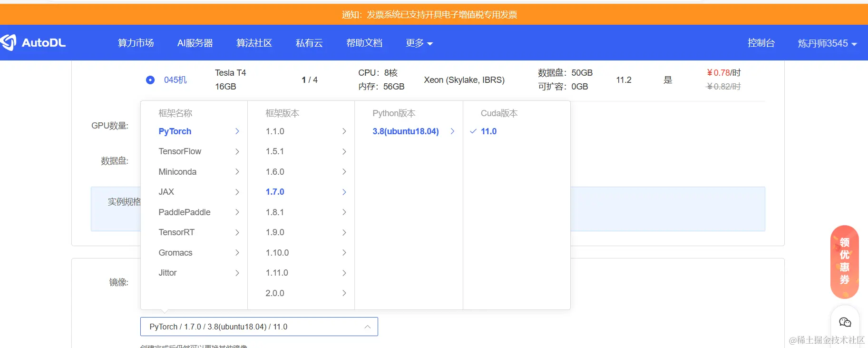Image resolution: width=868 pixels, height=348 pixels.
Task: Click the invoice notice banner text
Action: click(429, 15)
